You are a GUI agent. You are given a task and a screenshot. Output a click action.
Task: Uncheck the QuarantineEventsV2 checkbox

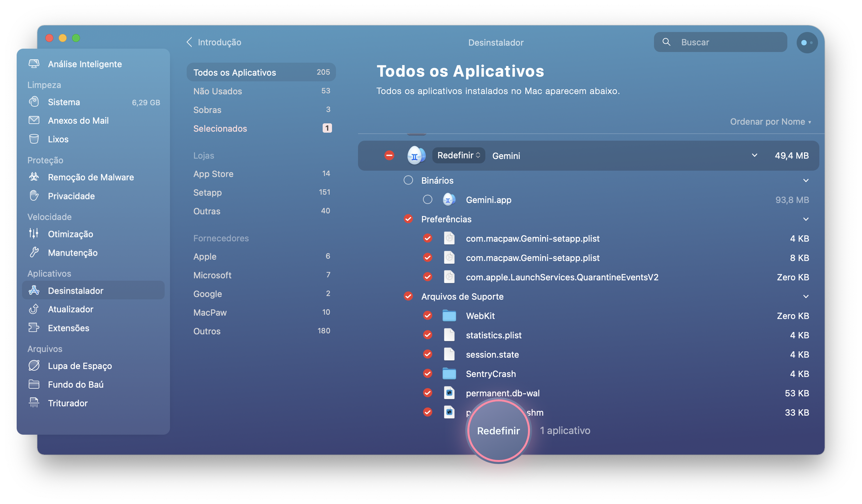coord(427,277)
